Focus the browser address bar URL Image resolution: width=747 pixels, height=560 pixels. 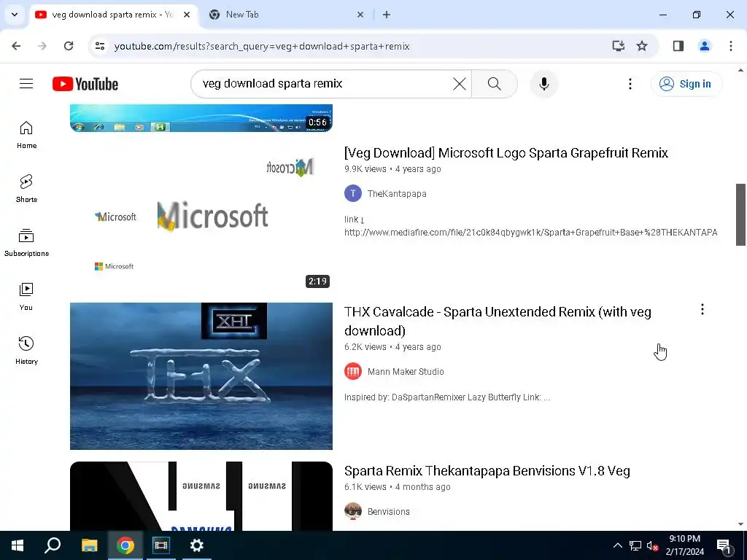coord(262,46)
